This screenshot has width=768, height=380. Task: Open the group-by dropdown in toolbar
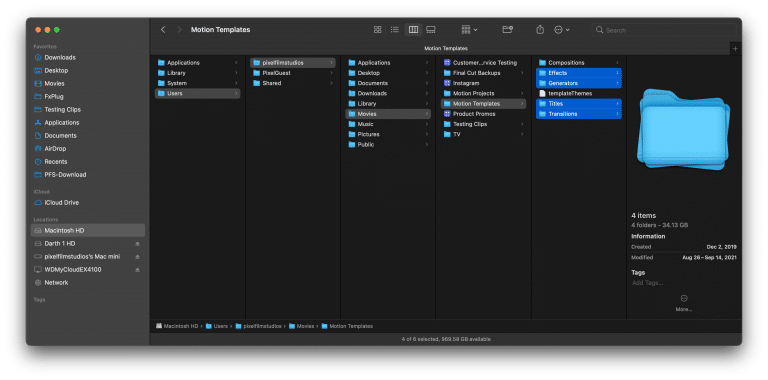[469, 30]
